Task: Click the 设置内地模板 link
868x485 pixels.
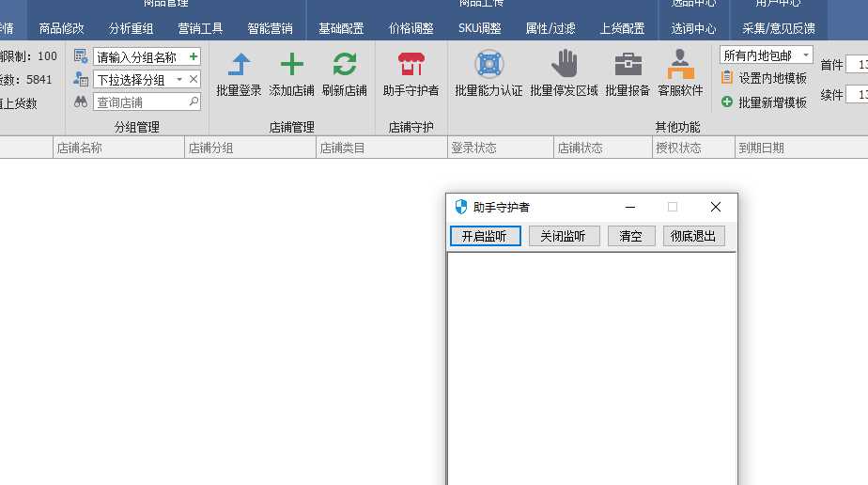Action: click(772, 79)
